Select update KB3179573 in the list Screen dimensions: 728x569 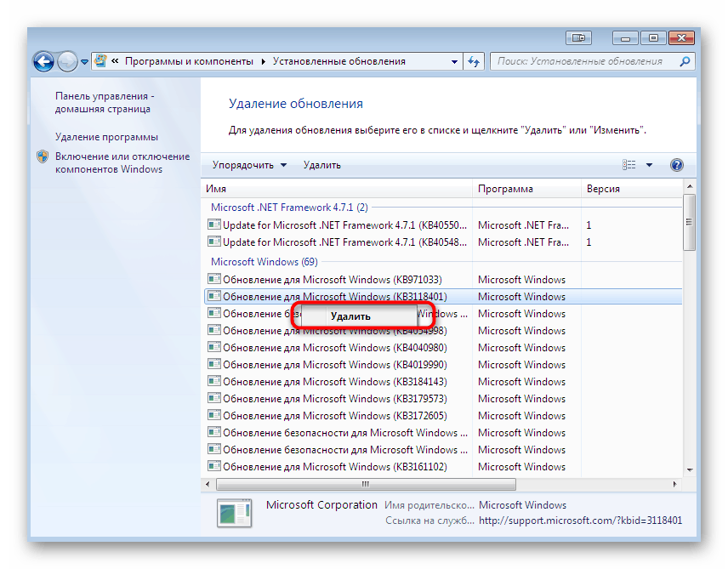[443, 399]
